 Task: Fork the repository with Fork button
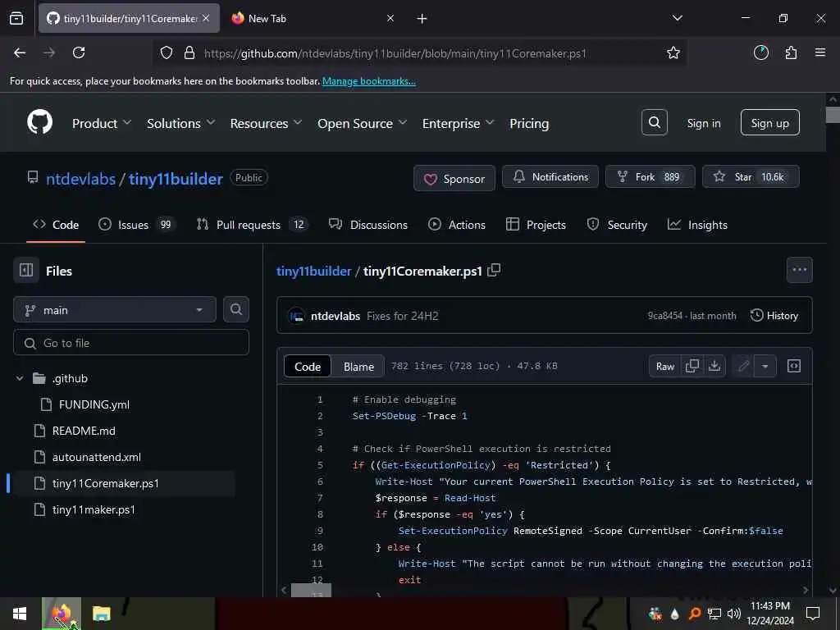(650, 177)
